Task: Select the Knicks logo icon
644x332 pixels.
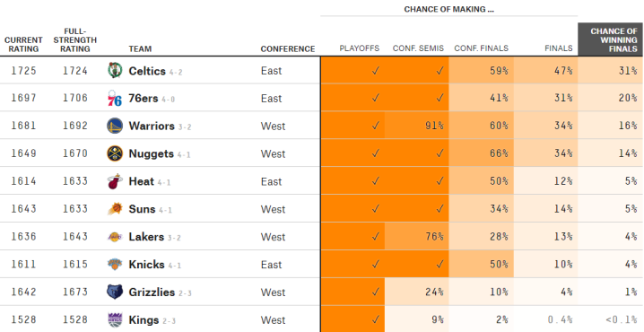Action: coord(115,264)
